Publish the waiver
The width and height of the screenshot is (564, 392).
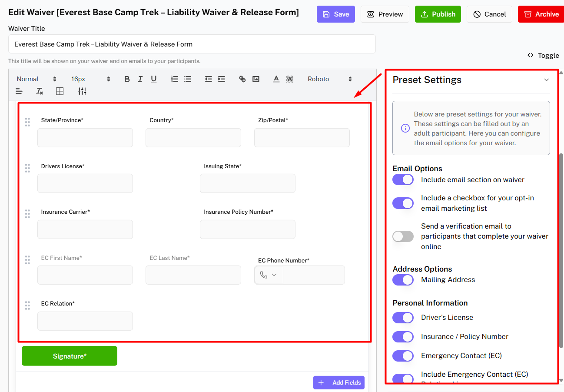438,14
